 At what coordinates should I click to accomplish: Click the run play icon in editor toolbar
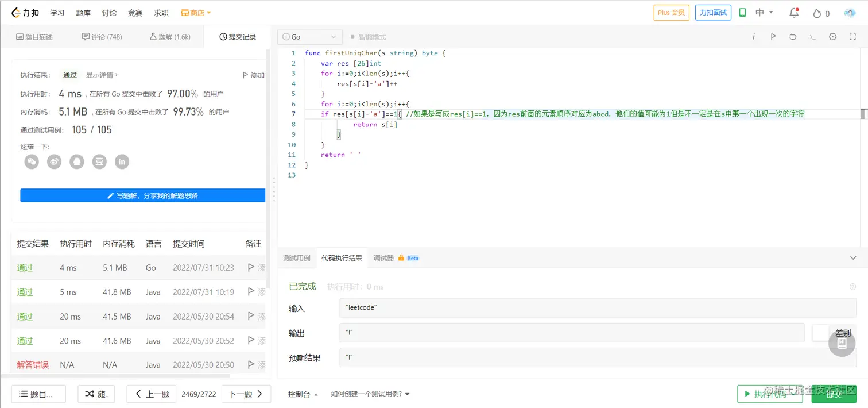773,37
